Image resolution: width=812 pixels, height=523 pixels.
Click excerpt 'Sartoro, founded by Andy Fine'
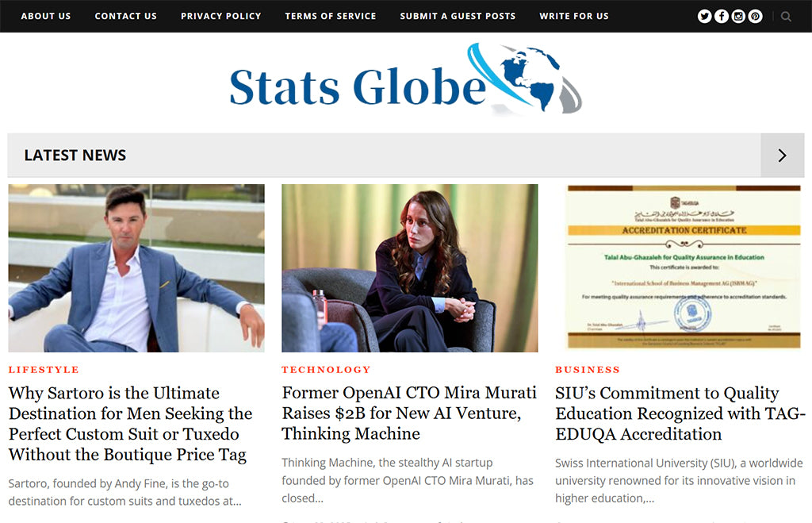[x=124, y=492]
